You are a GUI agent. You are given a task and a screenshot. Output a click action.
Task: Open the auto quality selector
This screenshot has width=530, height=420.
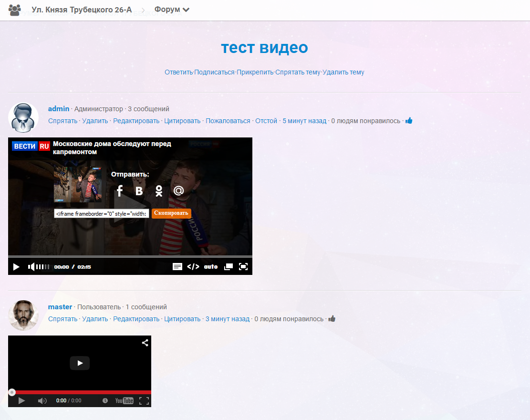point(211,267)
